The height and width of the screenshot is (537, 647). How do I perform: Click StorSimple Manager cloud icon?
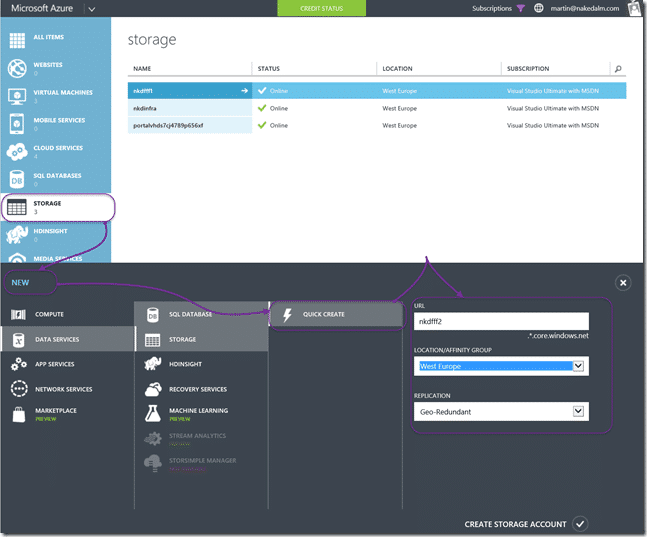pyautogui.click(x=153, y=463)
